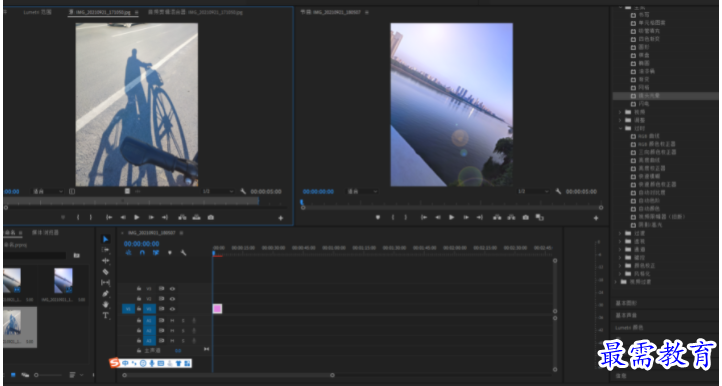Click the pink clip on V1 track
722x386 pixels.
pos(217,309)
